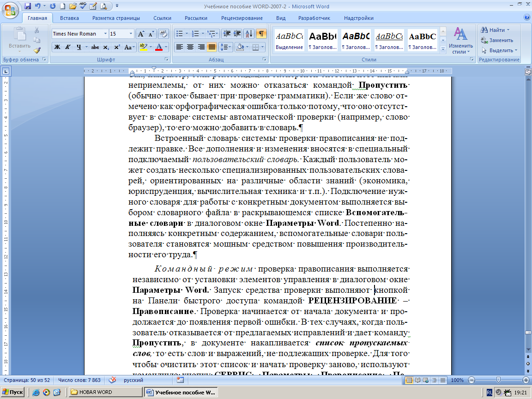
Task: Pick red font color button
Action: 159,47
